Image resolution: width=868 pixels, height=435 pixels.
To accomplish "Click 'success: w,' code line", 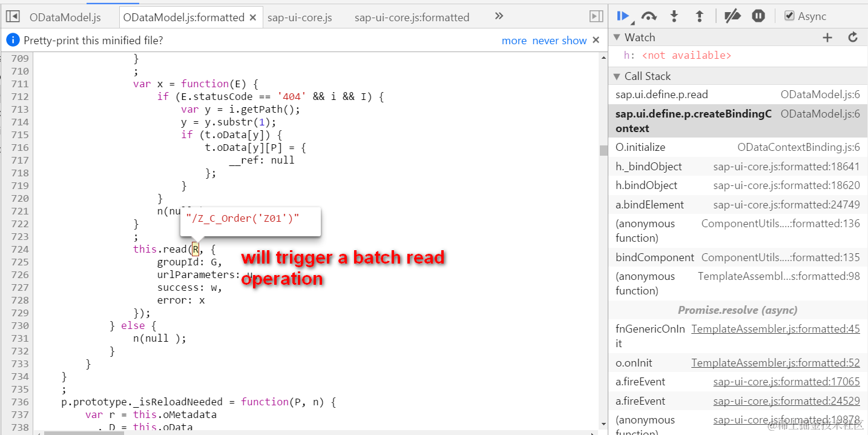I will [189, 287].
